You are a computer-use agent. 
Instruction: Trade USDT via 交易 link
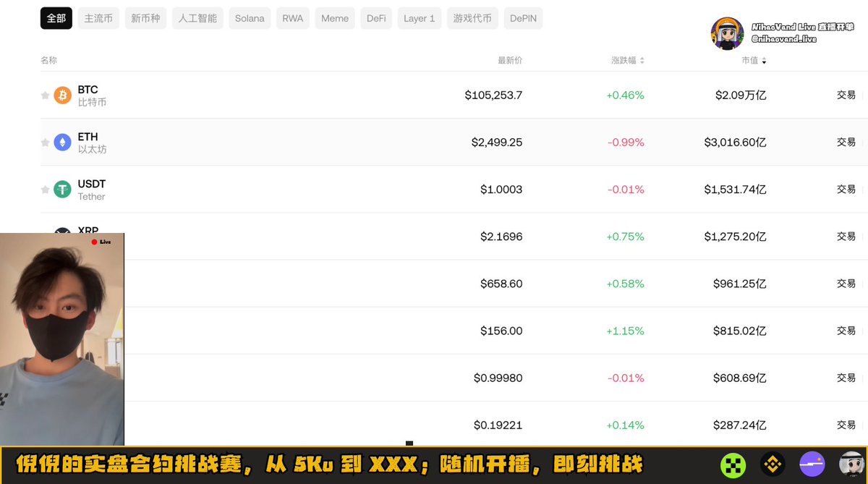(846, 189)
